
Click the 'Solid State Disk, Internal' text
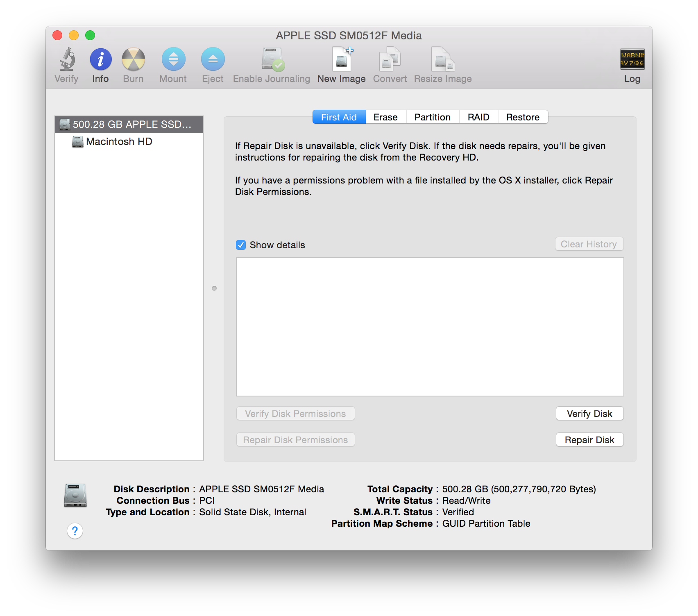tap(253, 512)
